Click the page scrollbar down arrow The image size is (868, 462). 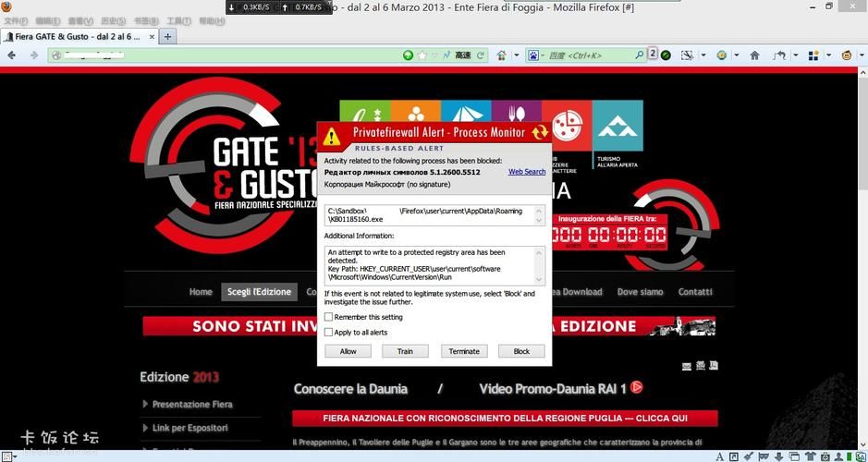tap(863, 444)
